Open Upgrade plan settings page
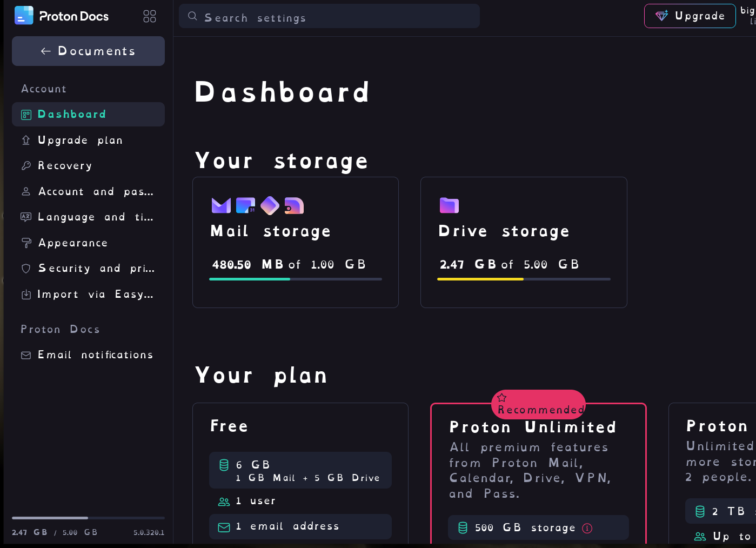 click(80, 141)
